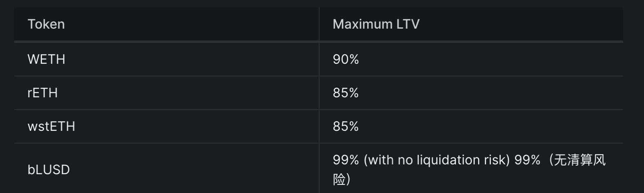Select the bLUSD token cell
Screen dimensions: 644x193
coord(49,169)
